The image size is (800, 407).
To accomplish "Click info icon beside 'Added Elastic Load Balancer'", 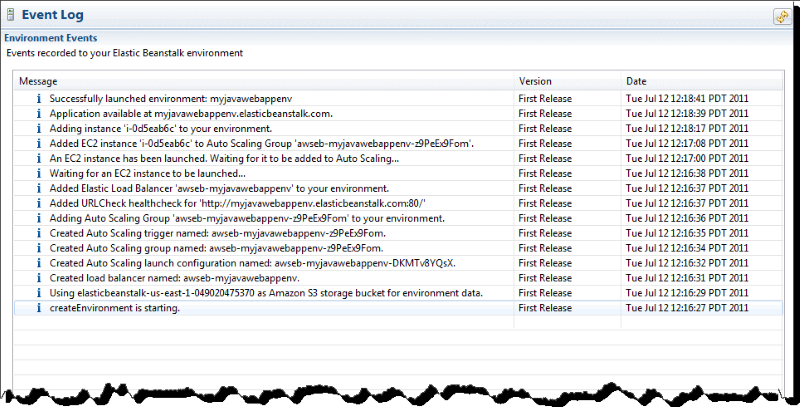I will [38, 188].
